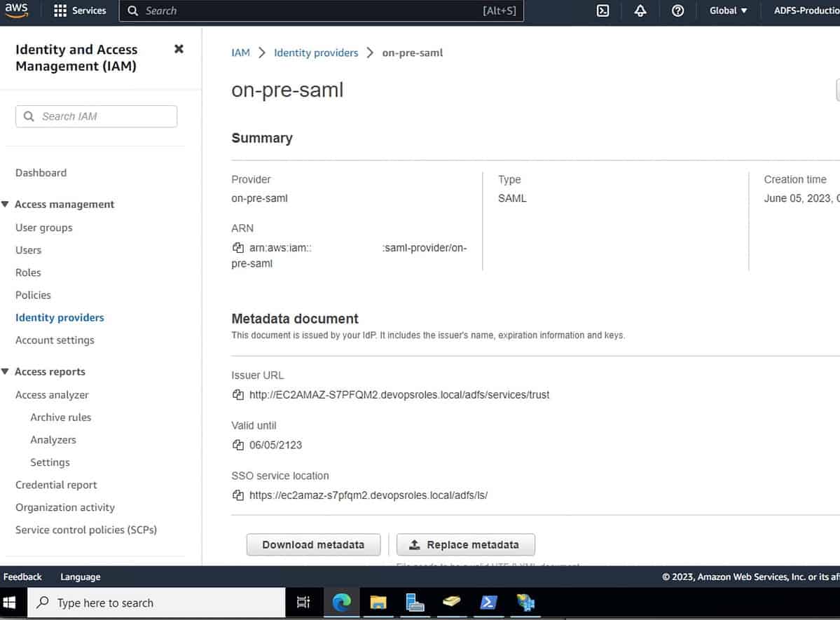Click the Search IAM input field
The width and height of the screenshot is (840, 620).
96,116
